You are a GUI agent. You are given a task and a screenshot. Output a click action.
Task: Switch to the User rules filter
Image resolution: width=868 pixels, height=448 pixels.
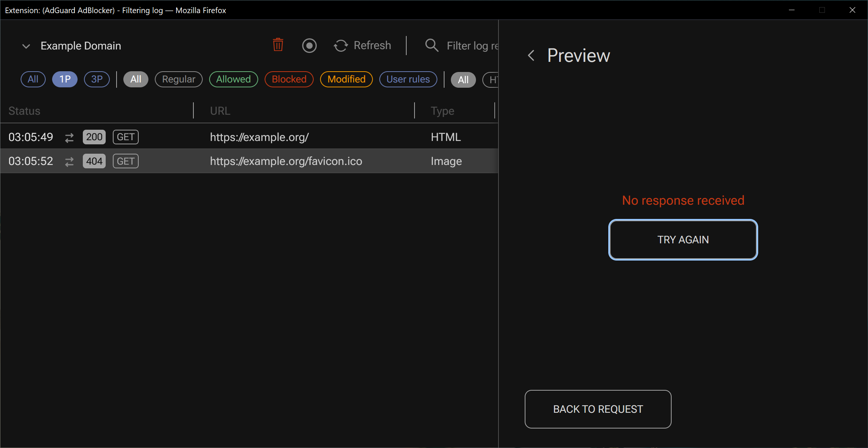pyautogui.click(x=408, y=79)
